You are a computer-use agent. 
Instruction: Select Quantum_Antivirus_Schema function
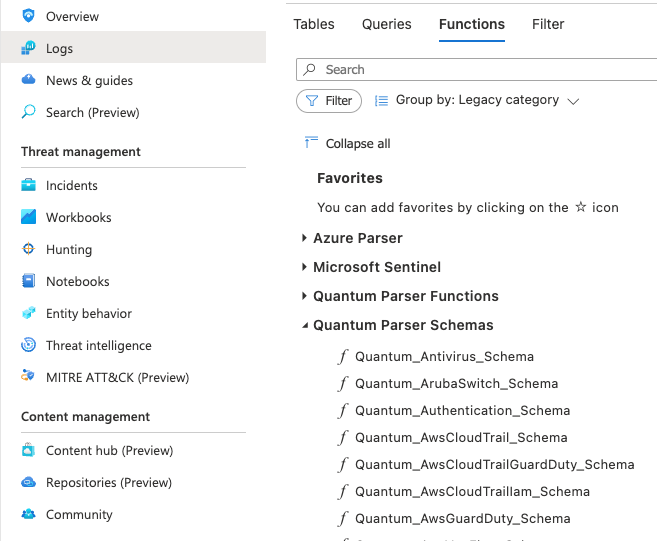444,357
